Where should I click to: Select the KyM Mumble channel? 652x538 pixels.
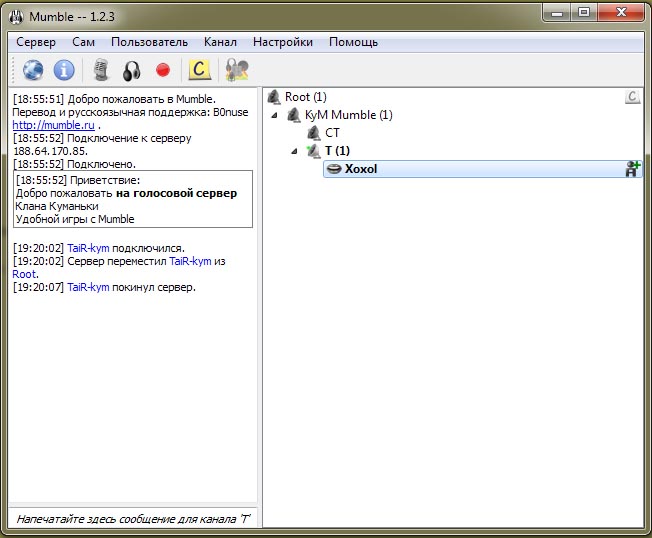(x=348, y=115)
